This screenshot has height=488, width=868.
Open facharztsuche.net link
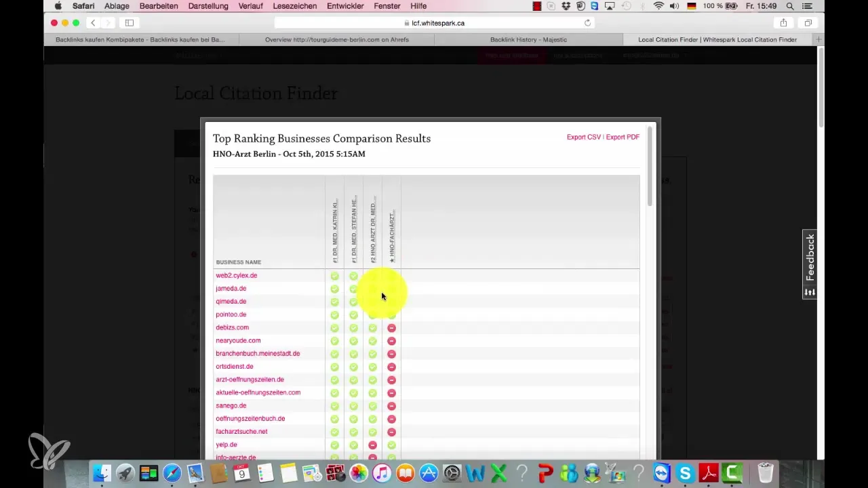pyautogui.click(x=241, y=431)
